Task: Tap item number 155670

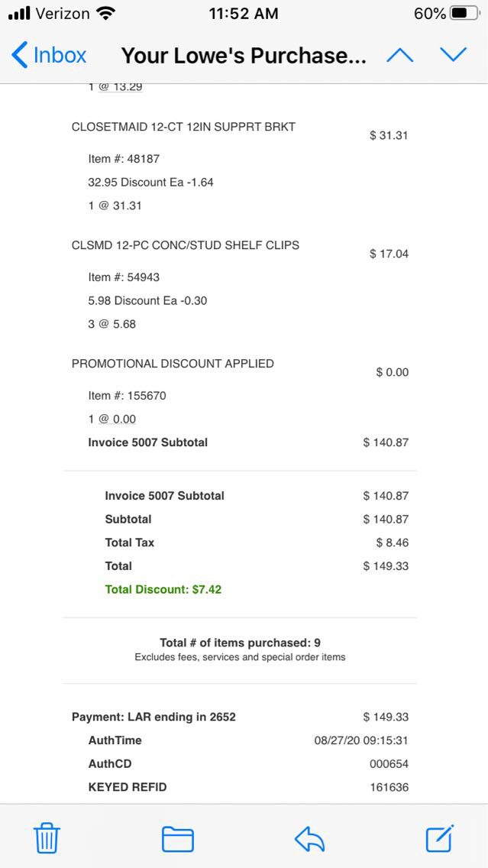Action: point(127,396)
